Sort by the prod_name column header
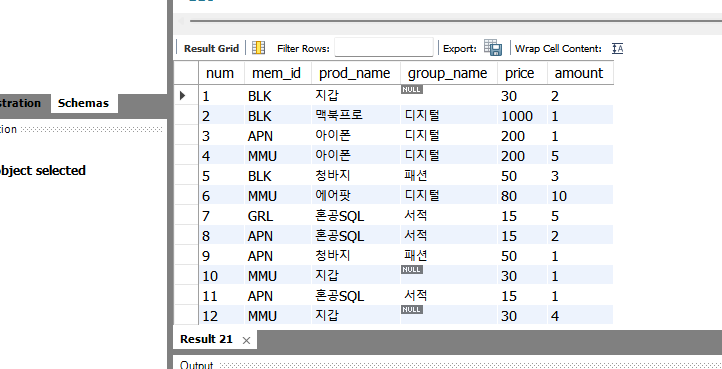The width and height of the screenshot is (722, 369). click(x=355, y=73)
